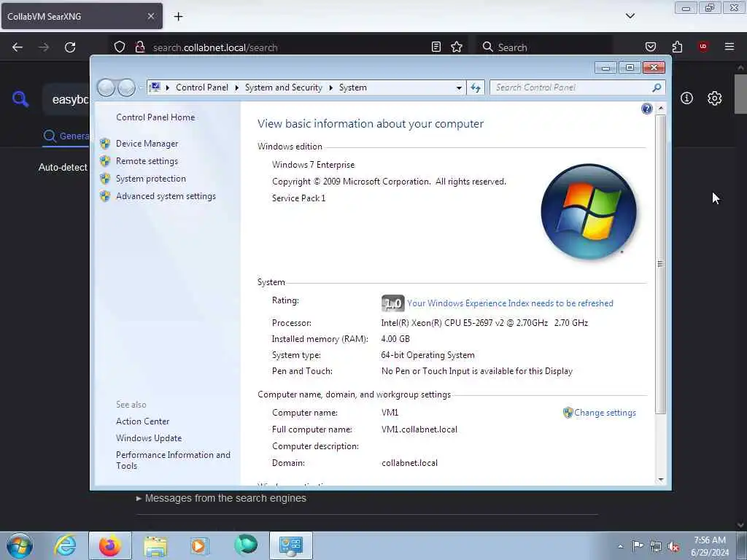747x560 pixels.
Task: Click Control Panel taskbar button
Action: (x=291, y=545)
